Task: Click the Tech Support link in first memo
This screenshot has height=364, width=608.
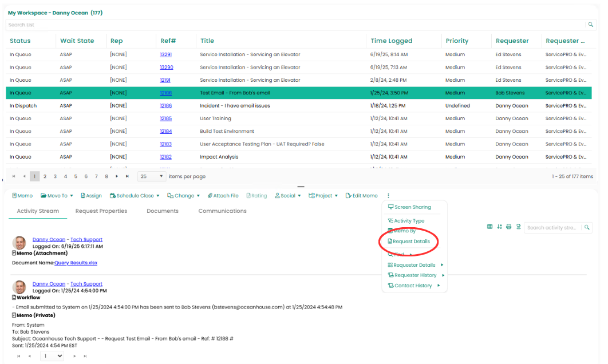Action: 86,240
